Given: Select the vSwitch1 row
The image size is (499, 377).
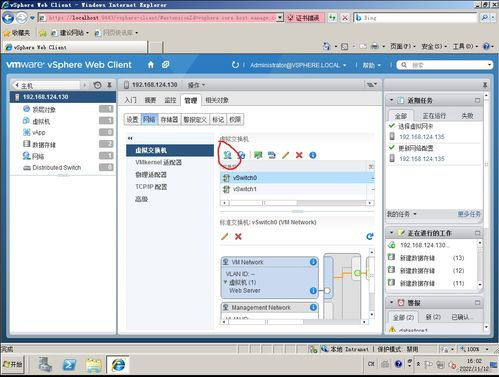Looking at the screenshot, I should click(x=297, y=189).
